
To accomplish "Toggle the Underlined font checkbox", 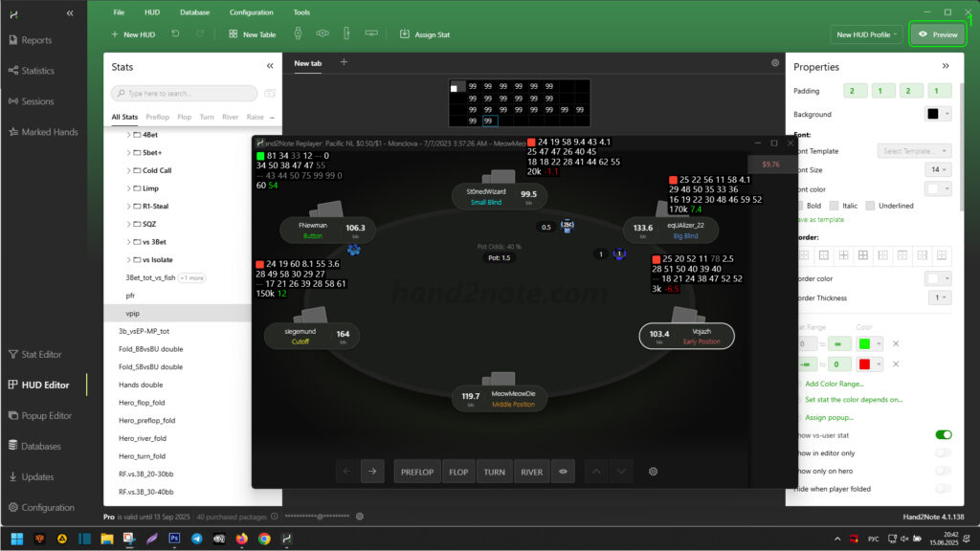I will (x=870, y=206).
